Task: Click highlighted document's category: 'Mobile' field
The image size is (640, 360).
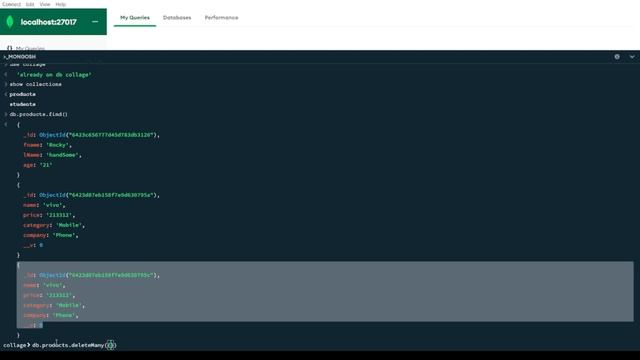Action: [54, 305]
